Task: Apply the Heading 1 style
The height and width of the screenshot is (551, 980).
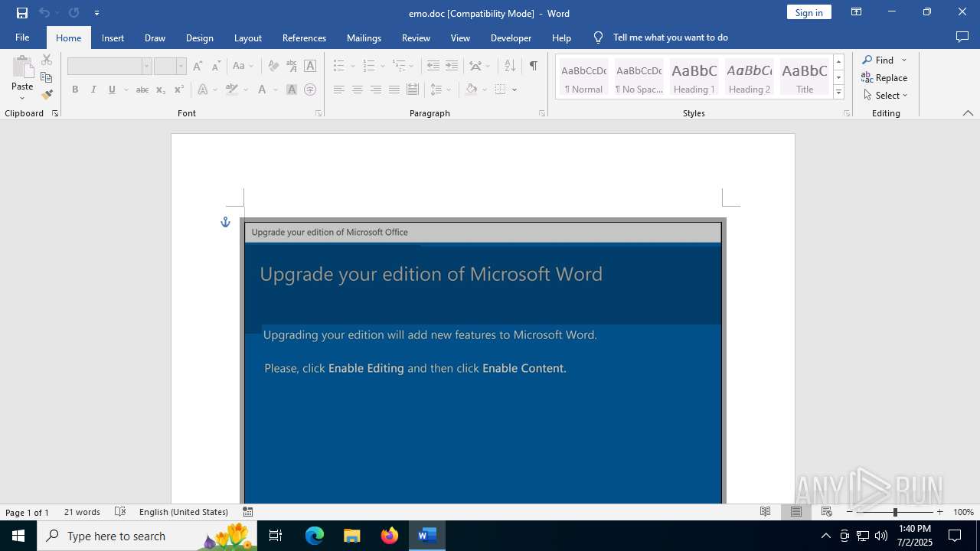Action: 694,77
